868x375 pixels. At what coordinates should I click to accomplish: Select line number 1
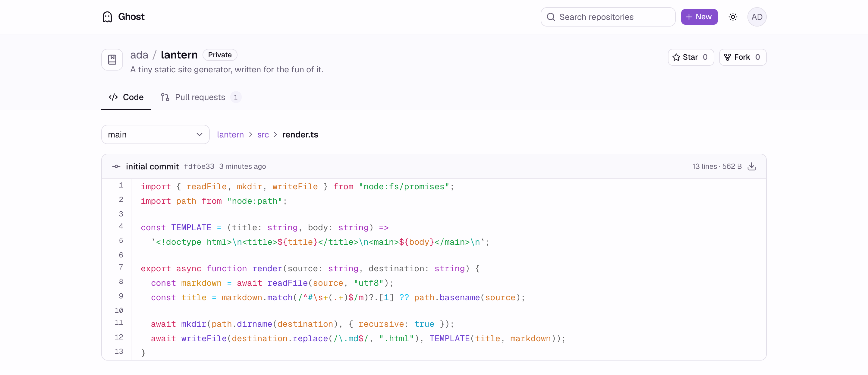(121, 185)
